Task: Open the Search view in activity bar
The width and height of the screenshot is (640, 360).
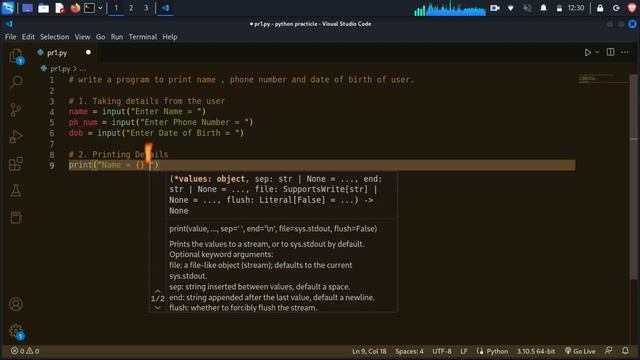Action: [16, 82]
